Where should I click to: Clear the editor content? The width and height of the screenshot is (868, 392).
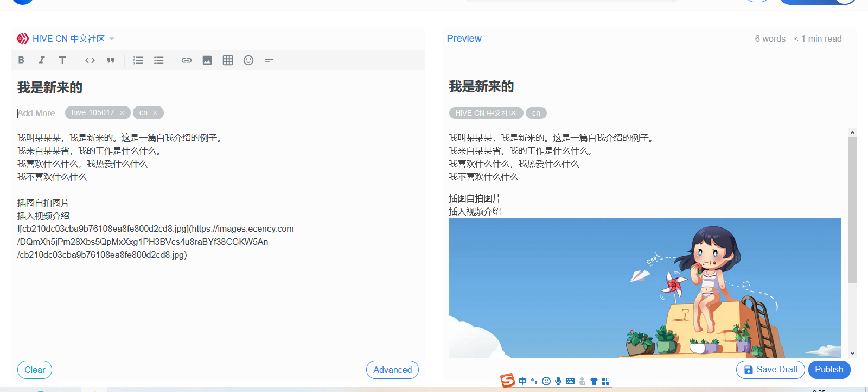tap(35, 370)
